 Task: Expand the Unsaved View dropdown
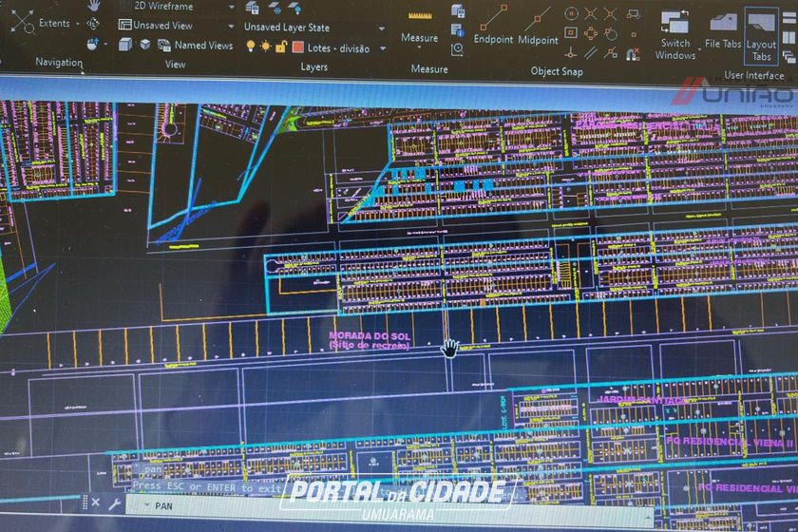point(229,26)
